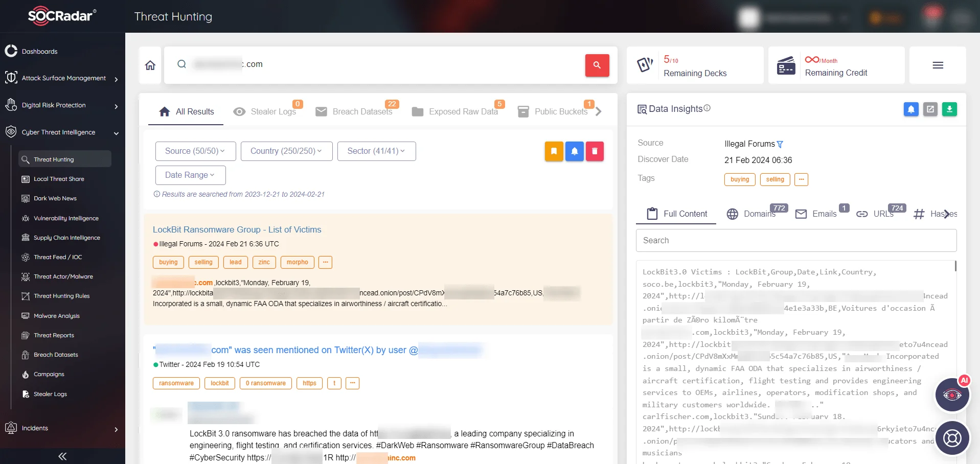
Task: Expand more tags in Data Insights
Action: 801,179
